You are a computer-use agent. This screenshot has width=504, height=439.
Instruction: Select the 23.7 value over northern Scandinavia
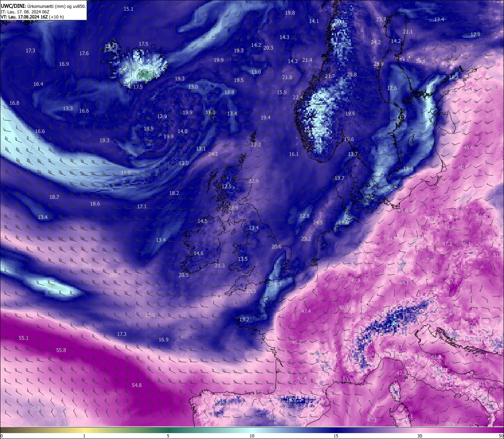point(381,19)
